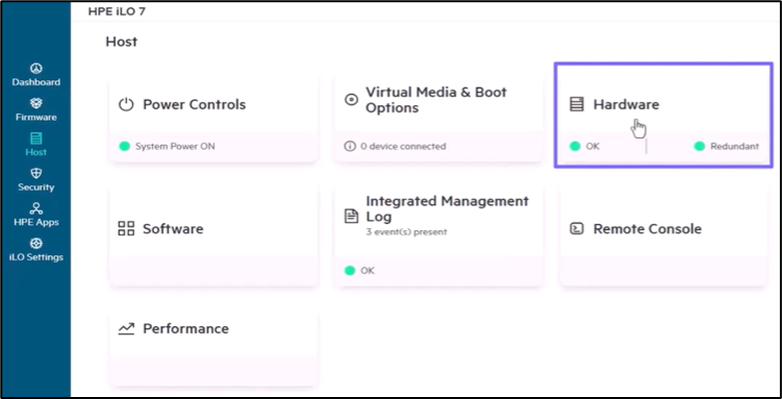Click the Host page heading
Viewport: 782px width, 399px height.
pyautogui.click(x=121, y=41)
